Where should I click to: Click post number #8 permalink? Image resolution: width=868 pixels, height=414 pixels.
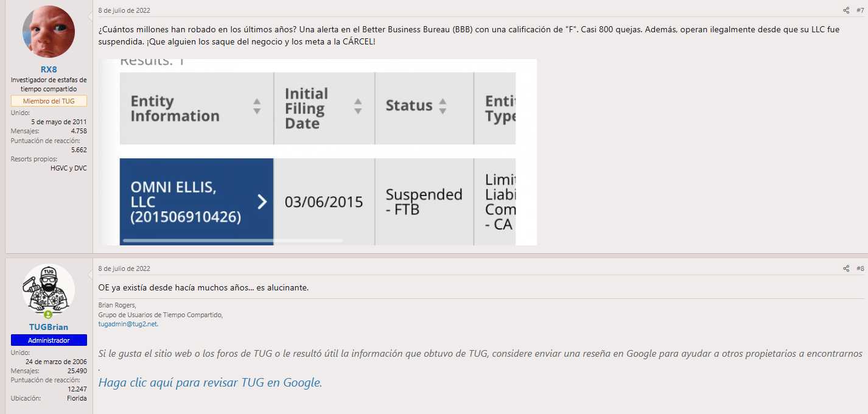tap(859, 268)
